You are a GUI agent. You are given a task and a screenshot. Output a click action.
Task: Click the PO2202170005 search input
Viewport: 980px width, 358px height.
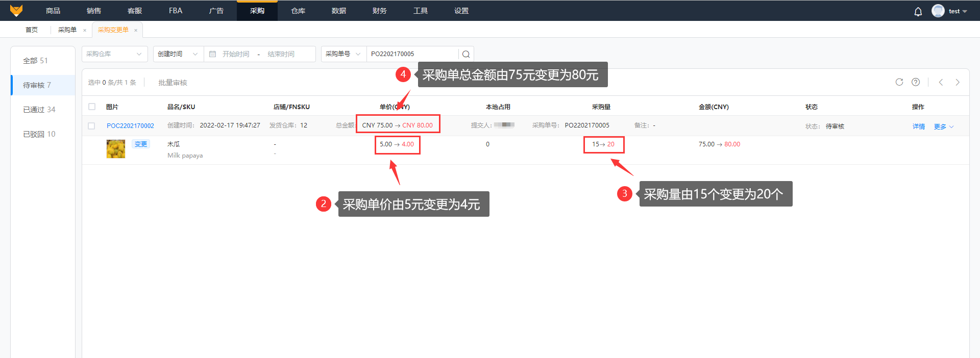[x=412, y=54]
